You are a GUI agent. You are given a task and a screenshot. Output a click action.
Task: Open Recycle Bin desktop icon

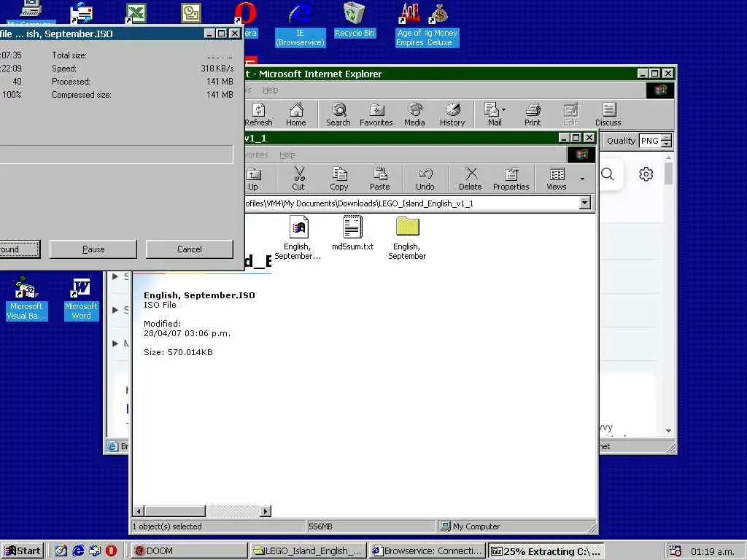pos(355,20)
